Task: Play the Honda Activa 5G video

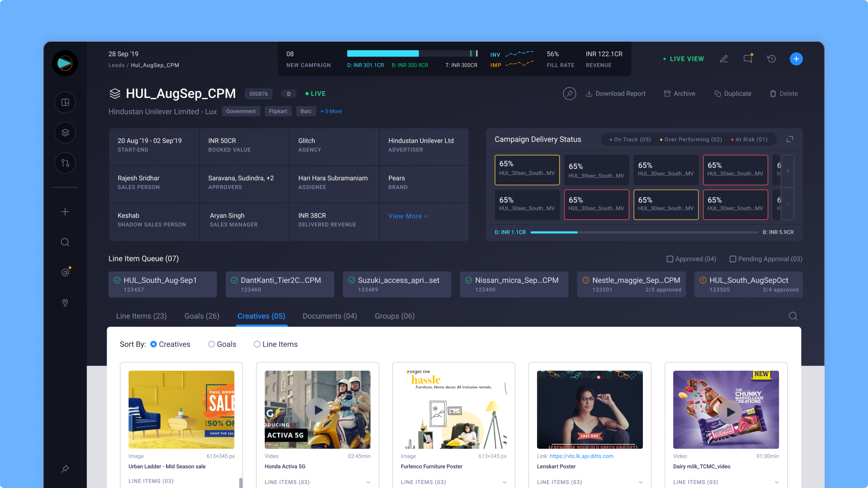Action: coord(317,410)
